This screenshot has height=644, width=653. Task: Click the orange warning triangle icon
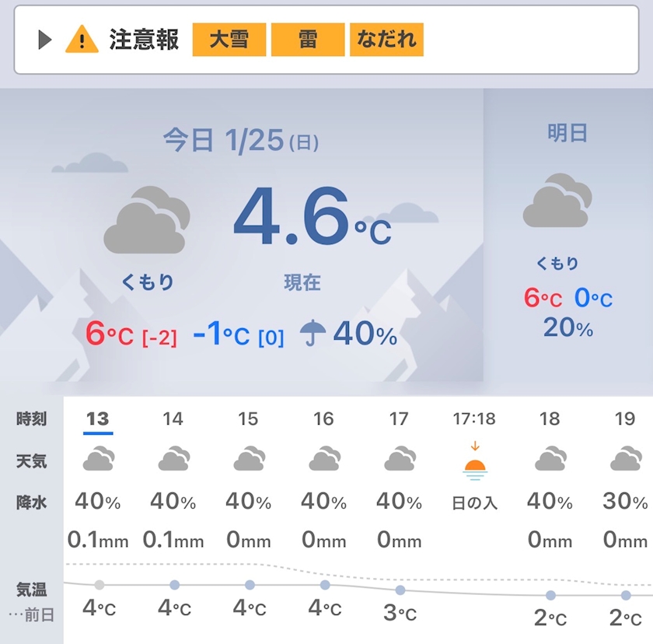pos(82,39)
